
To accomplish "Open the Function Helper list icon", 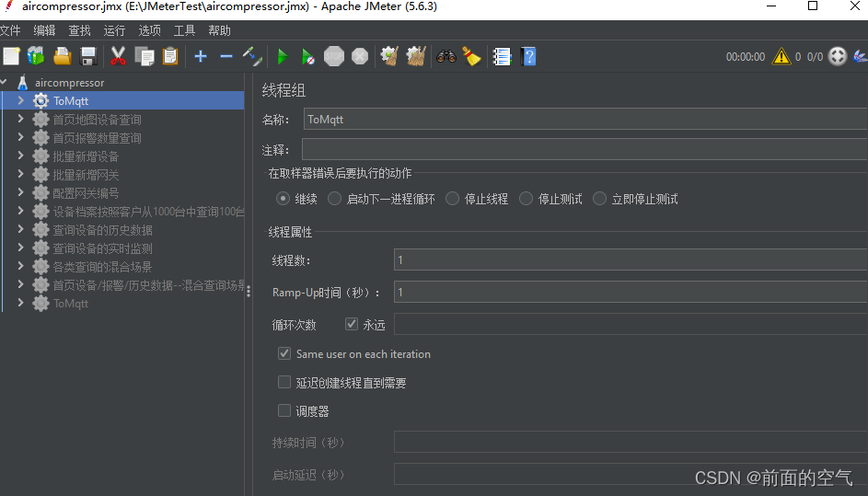I will [502, 56].
